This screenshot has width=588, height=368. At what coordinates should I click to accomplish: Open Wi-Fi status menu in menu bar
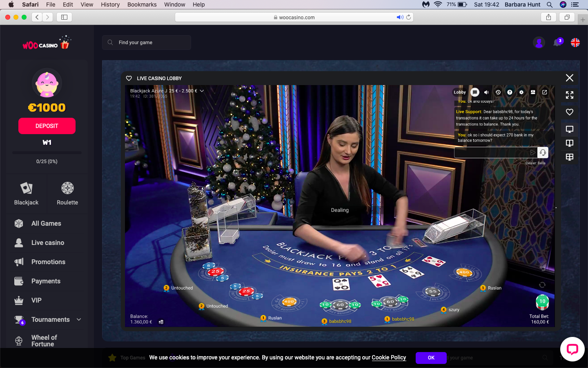[438, 4]
